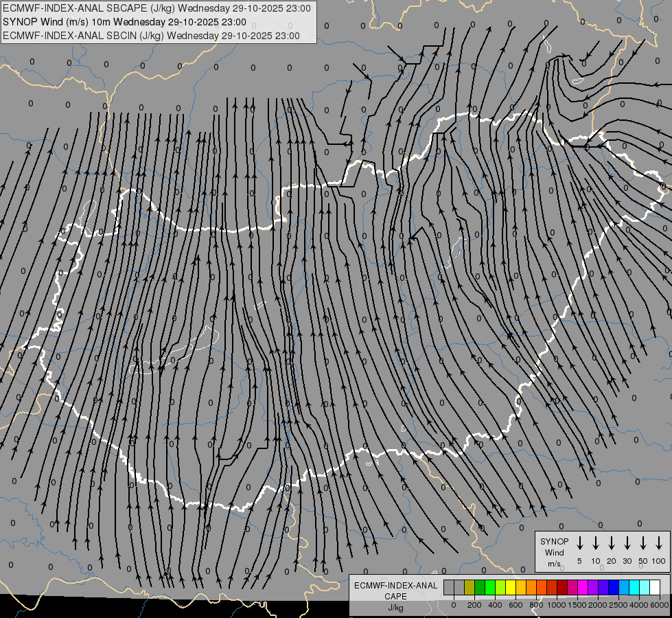Click the 1500 tick label on CAPE scale
Screen dimensions: 672x618
(x=577, y=605)
